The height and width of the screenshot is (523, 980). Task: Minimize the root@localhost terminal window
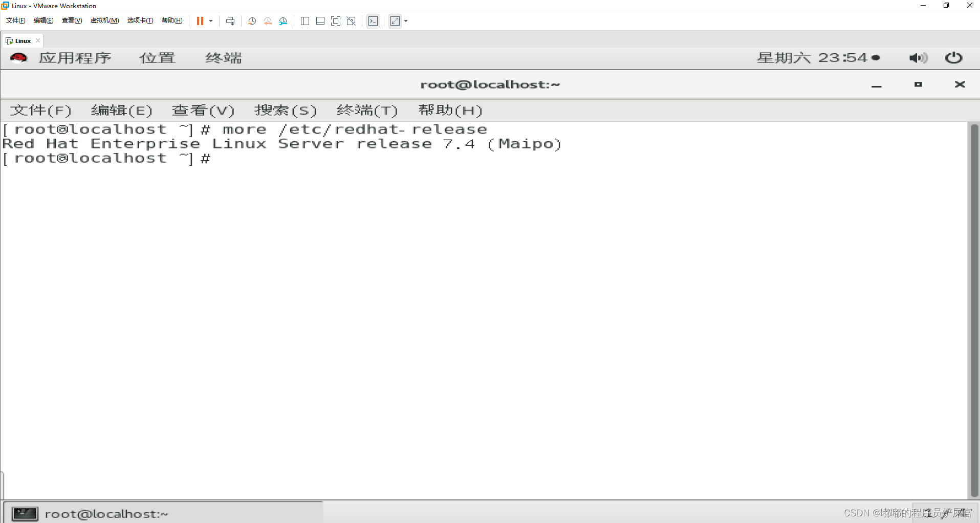pos(877,85)
